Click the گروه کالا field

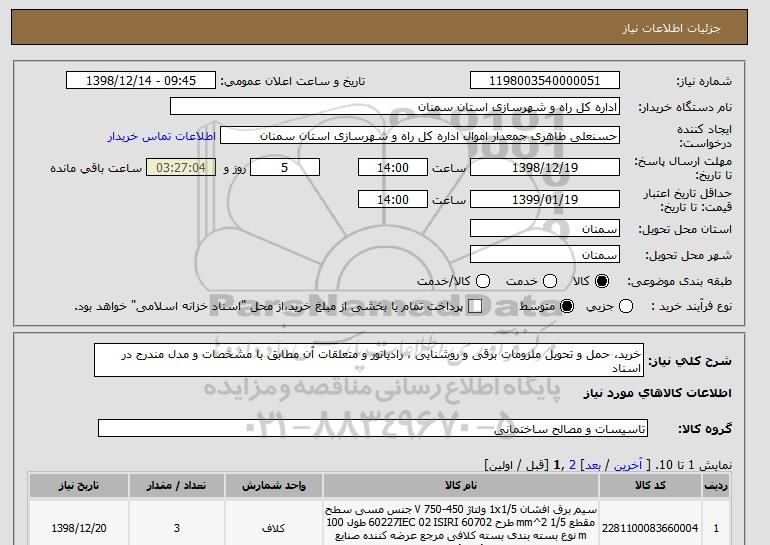[x=373, y=429]
